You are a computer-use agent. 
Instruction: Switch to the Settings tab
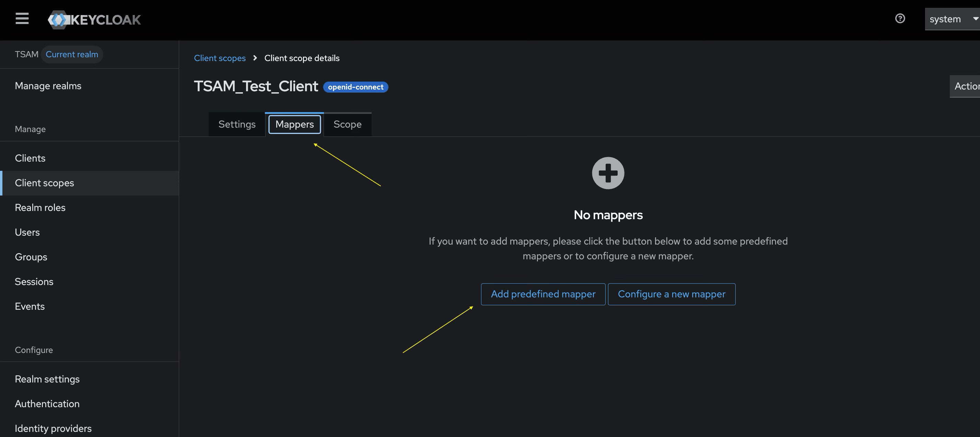coord(237,125)
